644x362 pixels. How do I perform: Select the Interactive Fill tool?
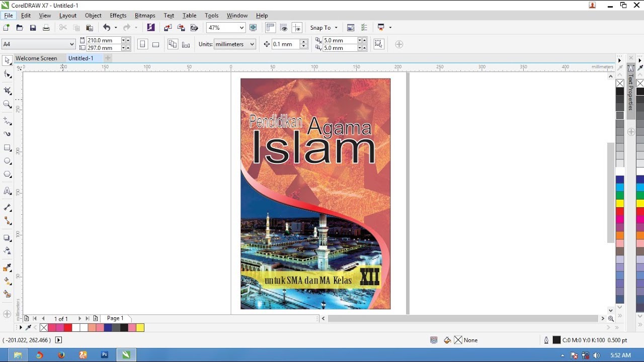pos(8,281)
